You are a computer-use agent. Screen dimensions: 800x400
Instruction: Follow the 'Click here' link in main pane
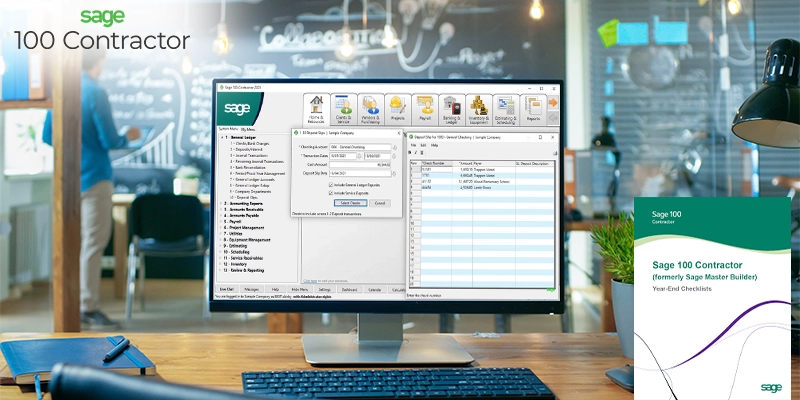(310, 281)
